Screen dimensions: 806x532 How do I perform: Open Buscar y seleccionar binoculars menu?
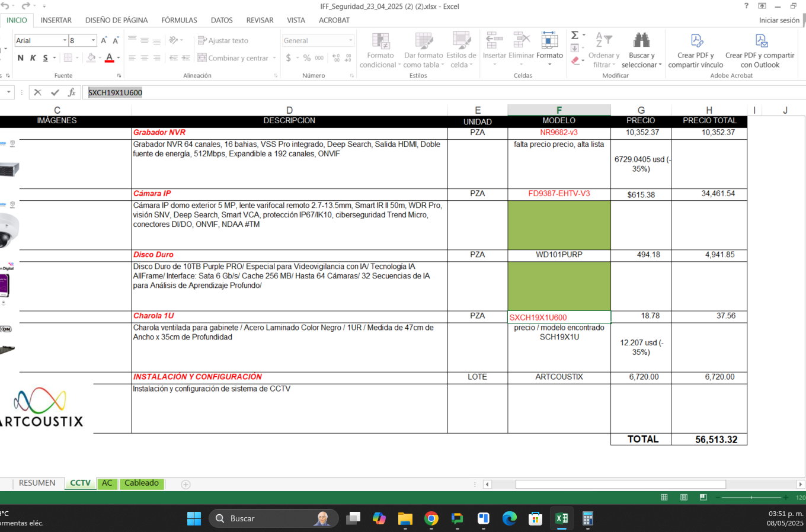click(x=641, y=50)
